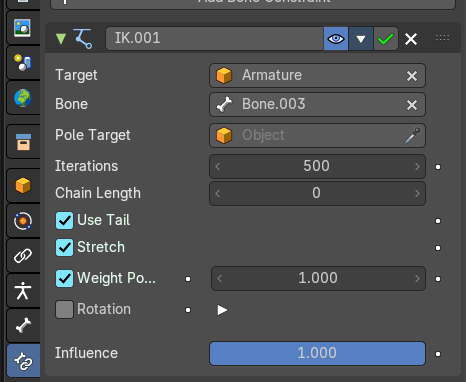Screen dimensions: 466x382
Task: Increase the Chain Length value
Action: pyautogui.click(x=417, y=193)
